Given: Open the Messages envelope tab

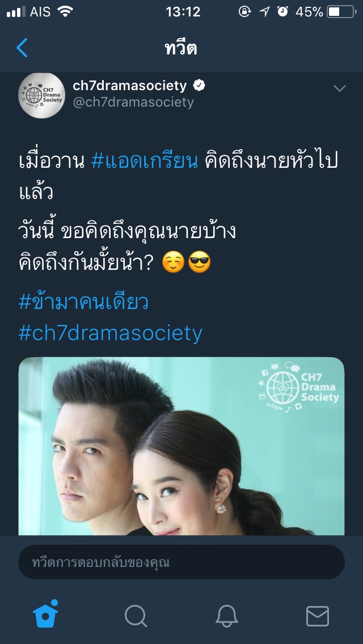Looking at the screenshot, I should pyautogui.click(x=318, y=616).
